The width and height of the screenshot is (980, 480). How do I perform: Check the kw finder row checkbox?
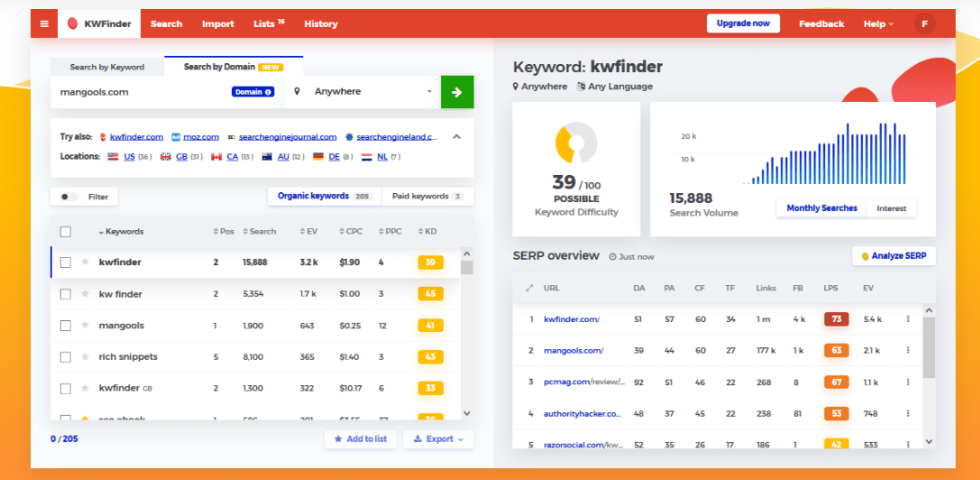pos(66,293)
